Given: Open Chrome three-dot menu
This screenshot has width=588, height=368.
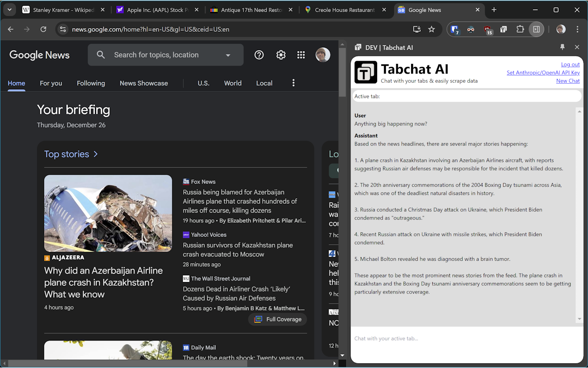Looking at the screenshot, I should click(x=577, y=29).
